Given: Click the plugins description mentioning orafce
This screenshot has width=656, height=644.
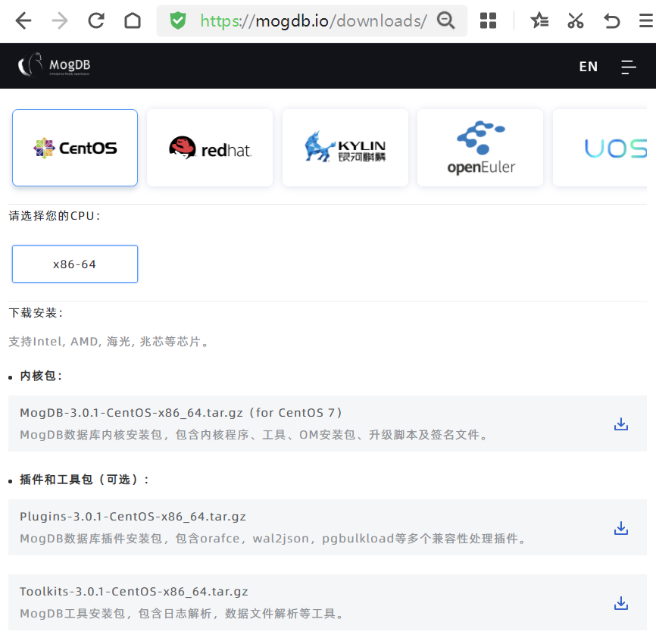Looking at the screenshot, I should 273,539.
